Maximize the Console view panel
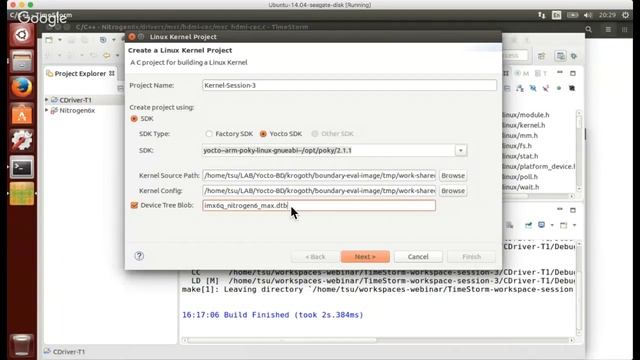The height and width of the screenshot is (360, 640). click(x=573, y=210)
